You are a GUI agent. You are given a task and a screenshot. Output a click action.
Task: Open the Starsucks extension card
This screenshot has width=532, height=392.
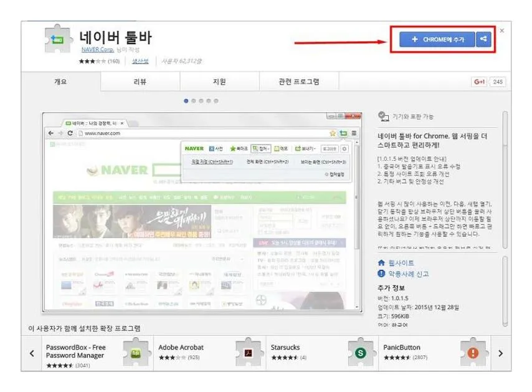click(322, 353)
